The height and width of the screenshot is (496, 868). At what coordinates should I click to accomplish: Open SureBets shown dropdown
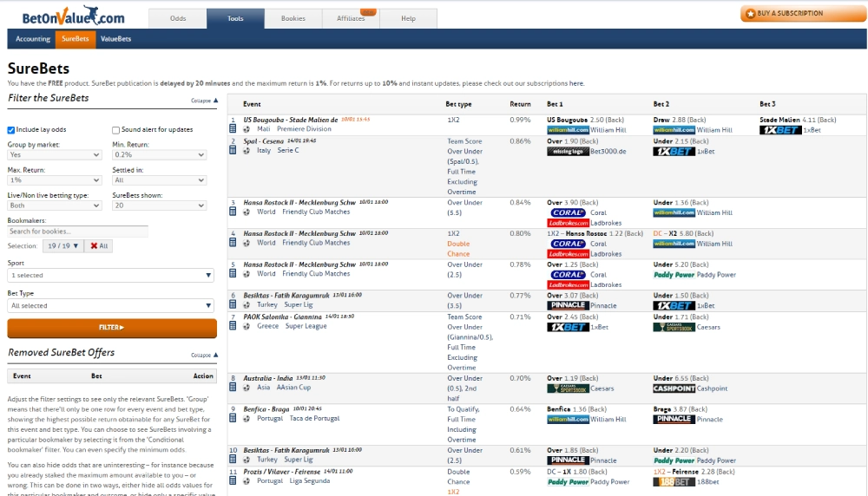[159, 206]
